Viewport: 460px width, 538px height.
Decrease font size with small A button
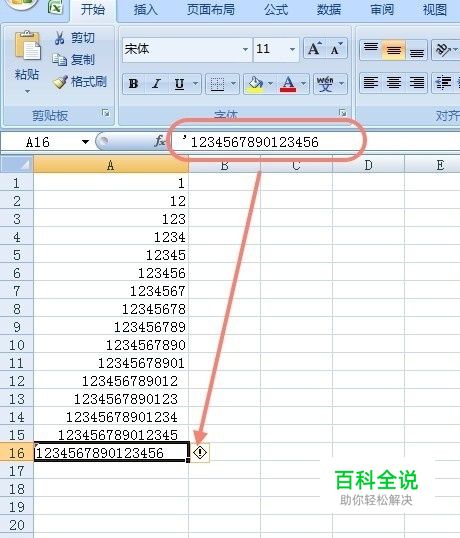(x=336, y=49)
